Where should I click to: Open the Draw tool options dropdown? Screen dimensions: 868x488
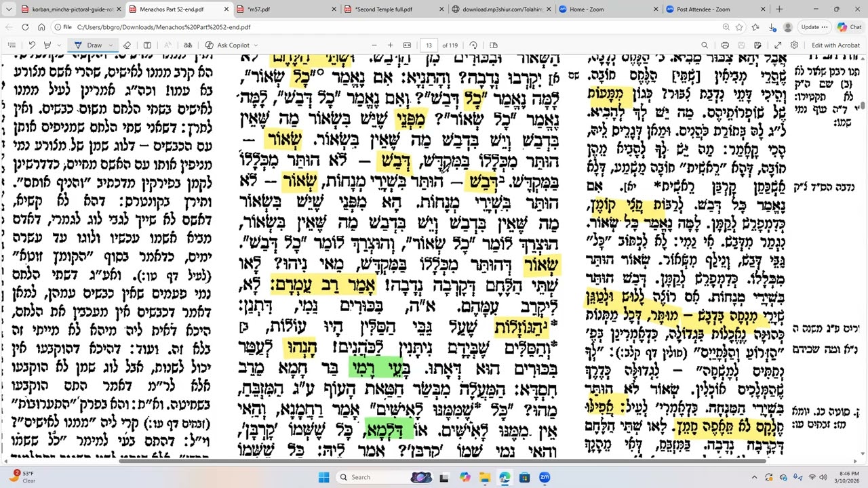click(111, 45)
